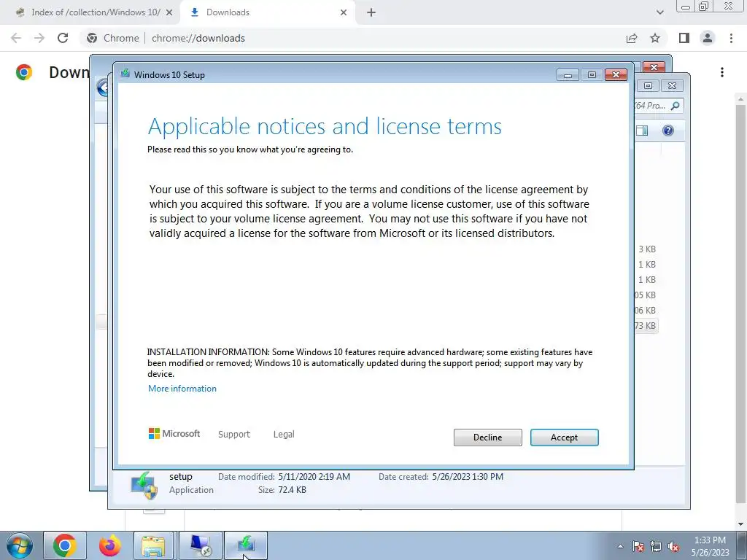Screen dimensions: 747x560
Task: Decline the license terms
Action: (x=487, y=437)
